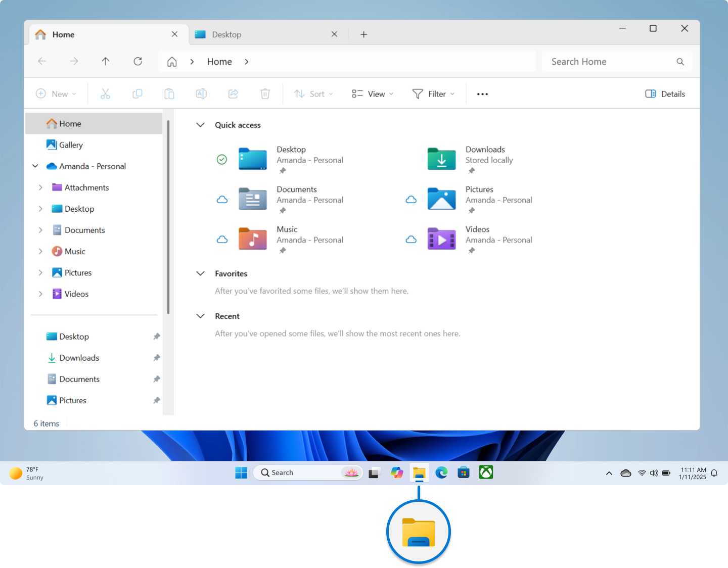Open the View dropdown
Screen dimensions: 728x568
[372, 93]
